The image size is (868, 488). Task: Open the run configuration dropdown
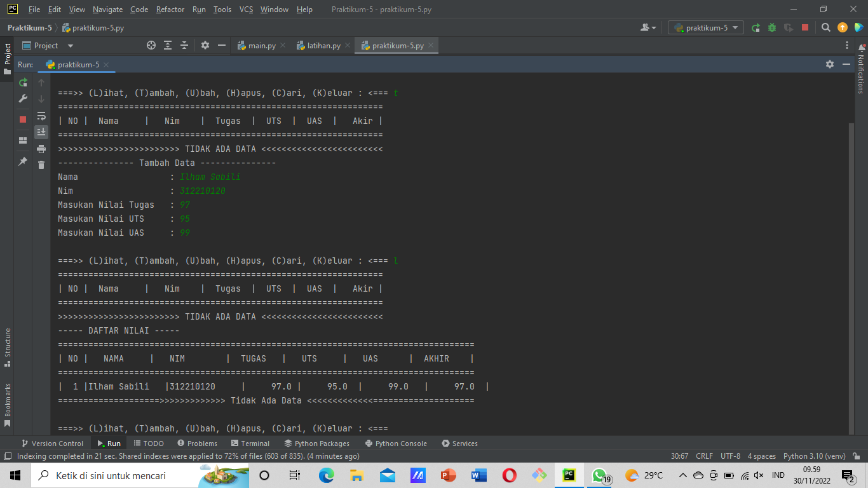706,27
